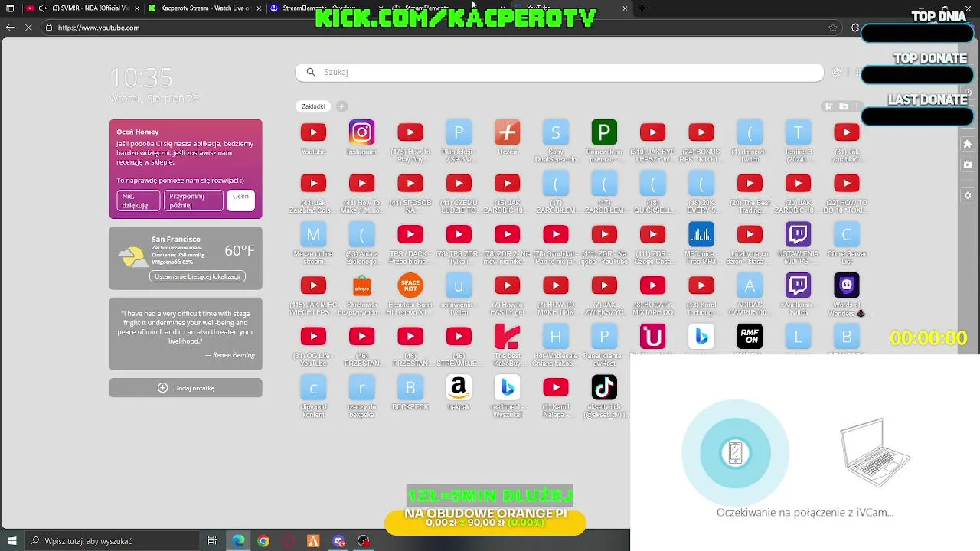Screen dimensions: 980x551
Task: Bookmark this page with the star icon
Action: (x=833, y=28)
